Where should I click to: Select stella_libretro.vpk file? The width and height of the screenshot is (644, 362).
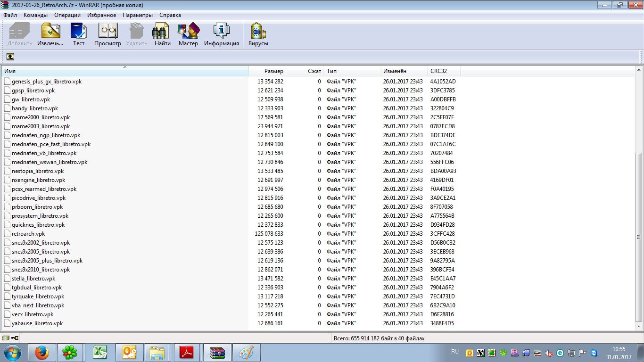[33, 279]
